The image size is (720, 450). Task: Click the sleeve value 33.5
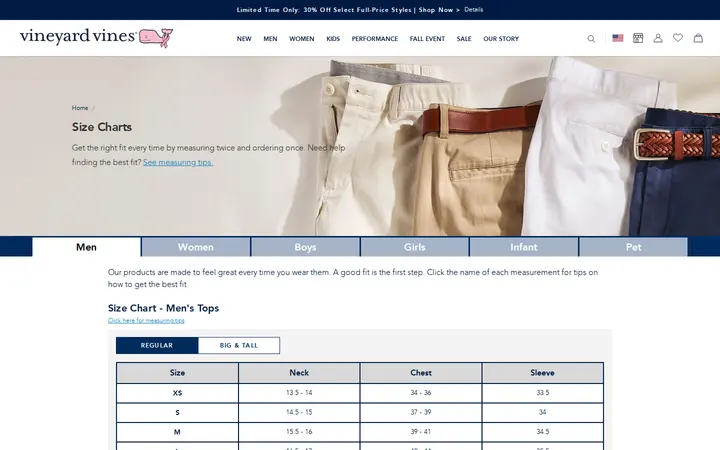point(542,393)
